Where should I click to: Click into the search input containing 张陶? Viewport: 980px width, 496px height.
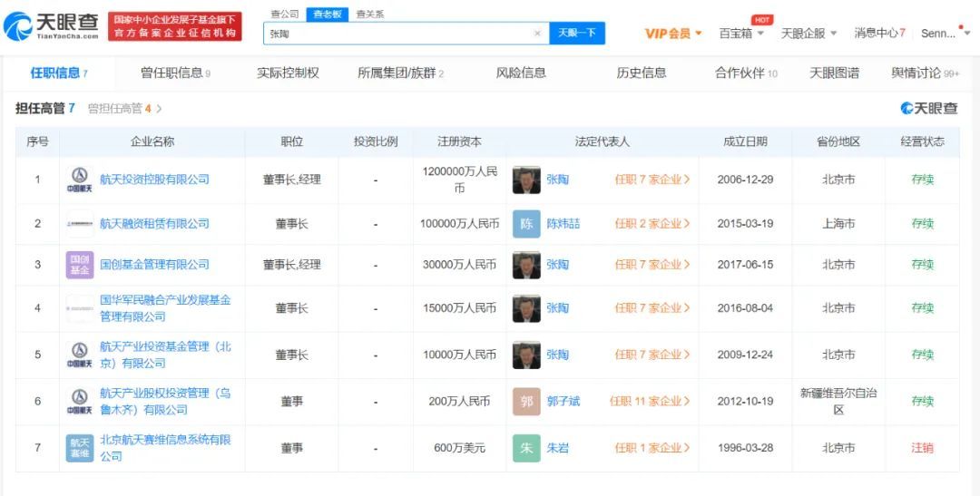point(399,34)
